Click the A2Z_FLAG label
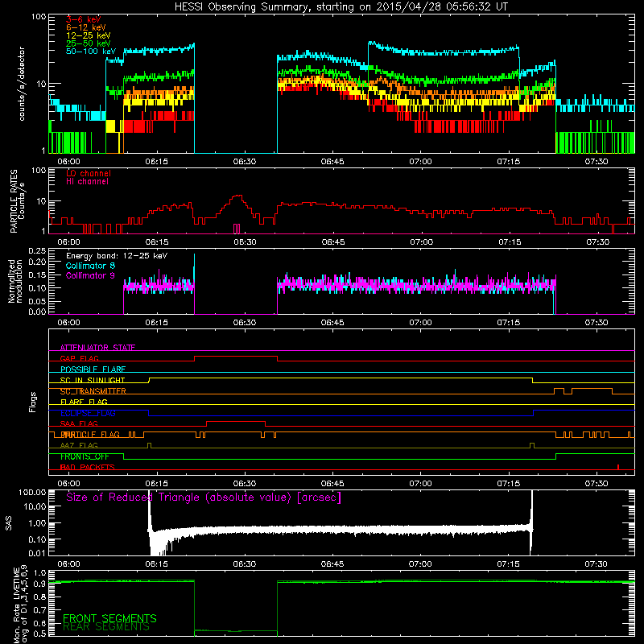This screenshot has height=644, width=644. pyautogui.click(x=79, y=446)
